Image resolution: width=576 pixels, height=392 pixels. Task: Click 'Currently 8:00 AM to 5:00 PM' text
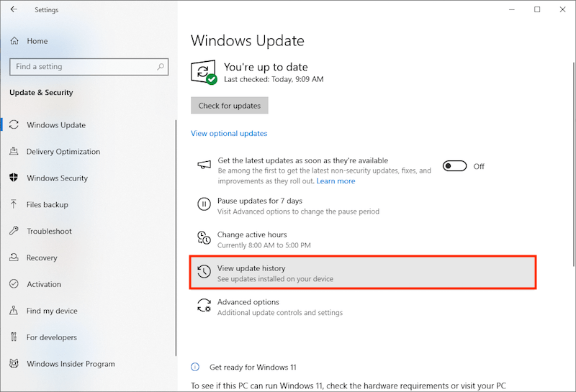click(264, 245)
